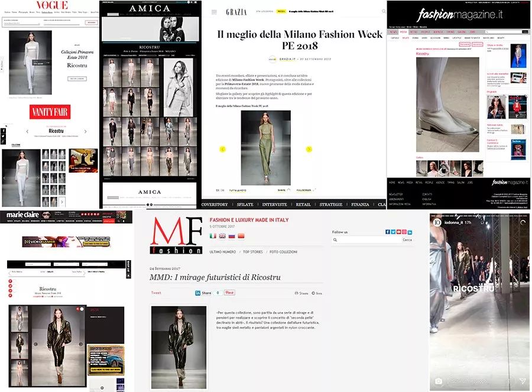Screen dimensions: 532x392
Task: Open SFILATE in the bottom navigation bar
Action: tap(245, 205)
